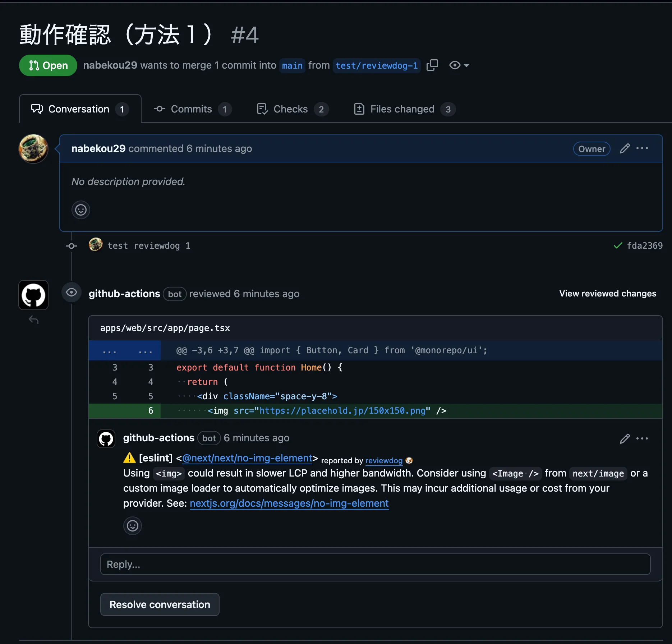Expand the notification subscription dropdown arrow
The height and width of the screenshot is (644, 672).
pyautogui.click(x=466, y=66)
